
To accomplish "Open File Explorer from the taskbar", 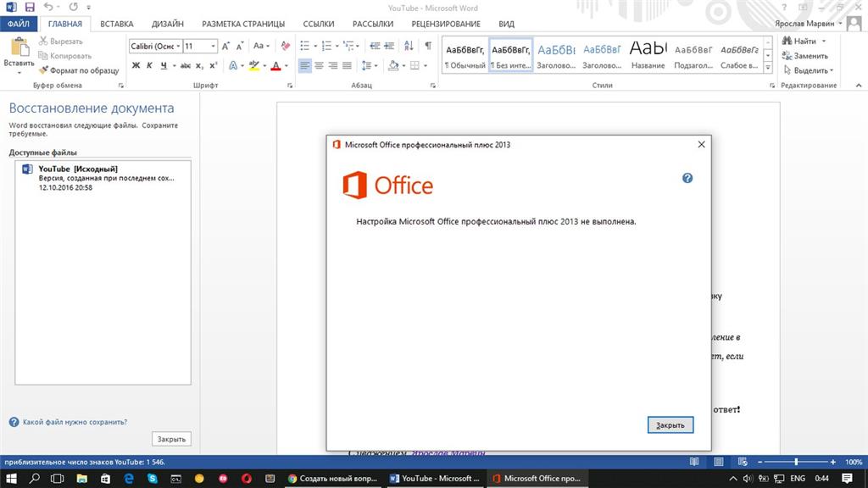I will 81,478.
